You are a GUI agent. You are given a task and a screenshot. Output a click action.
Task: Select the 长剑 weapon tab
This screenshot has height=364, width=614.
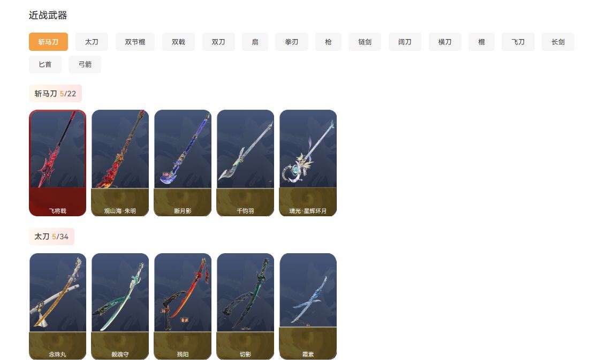(x=558, y=42)
